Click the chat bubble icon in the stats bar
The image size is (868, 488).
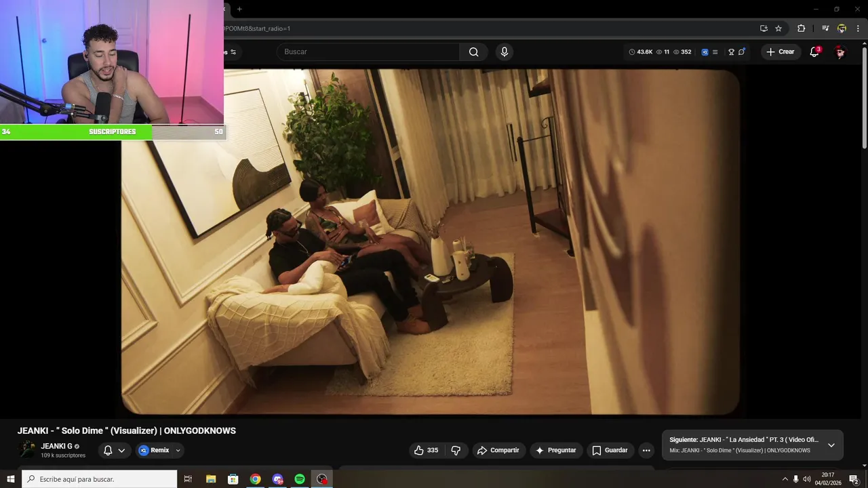[742, 52]
